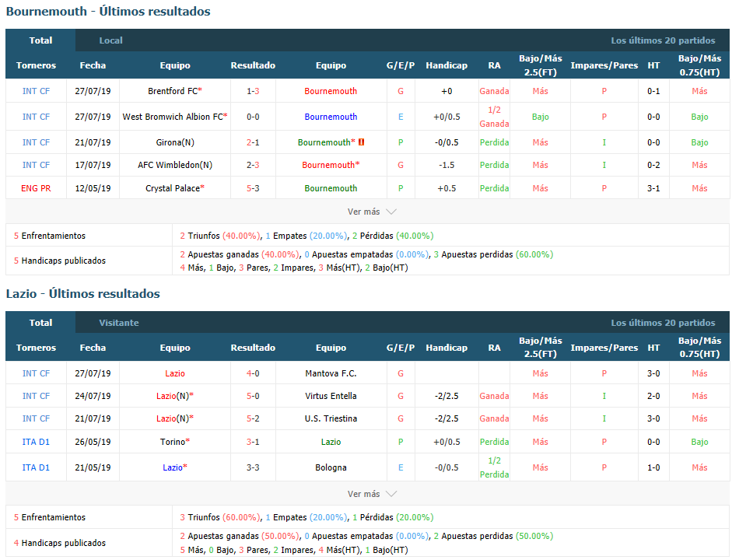Expand Ver más chevron under Bournemouth results
The image size is (732, 560).
click(391, 212)
